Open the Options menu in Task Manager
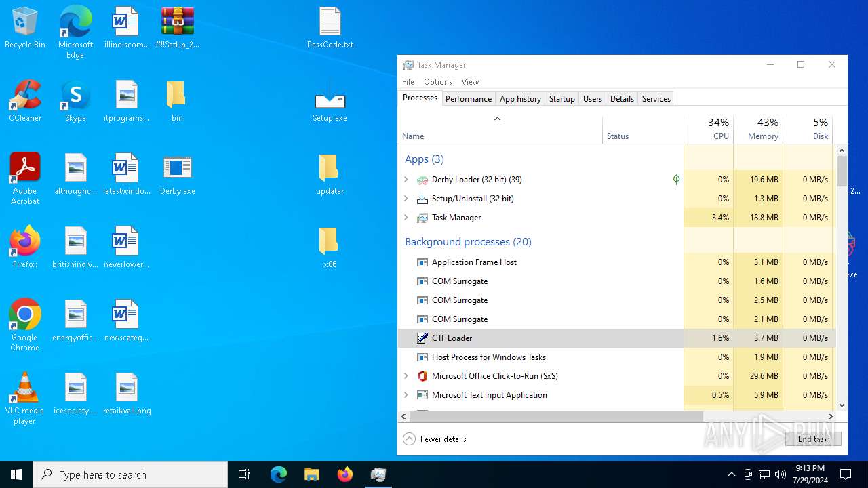 coord(438,82)
